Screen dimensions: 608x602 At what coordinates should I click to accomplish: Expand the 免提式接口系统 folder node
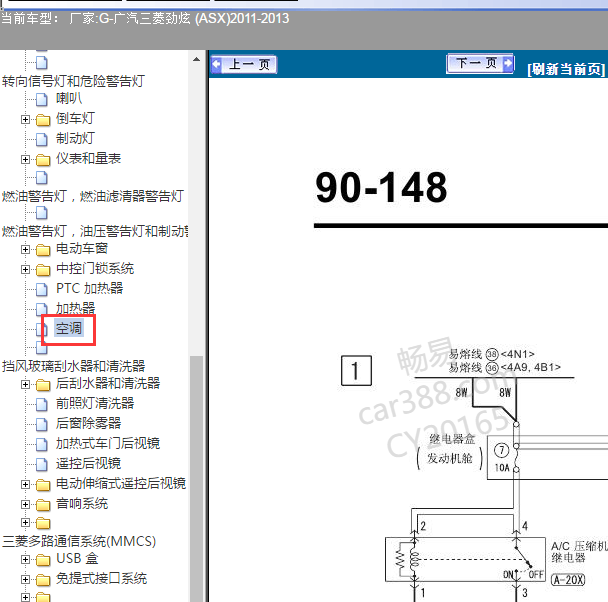[25, 579]
